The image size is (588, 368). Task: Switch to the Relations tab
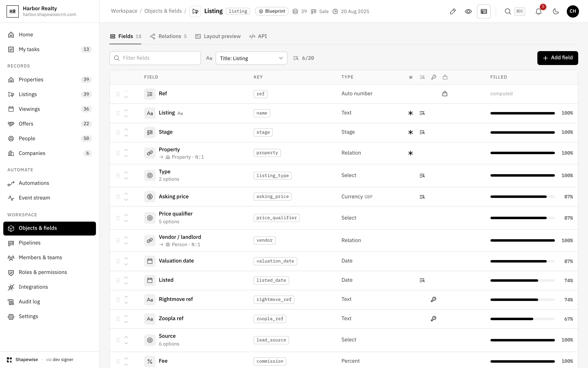pyautogui.click(x=168, y=36)
